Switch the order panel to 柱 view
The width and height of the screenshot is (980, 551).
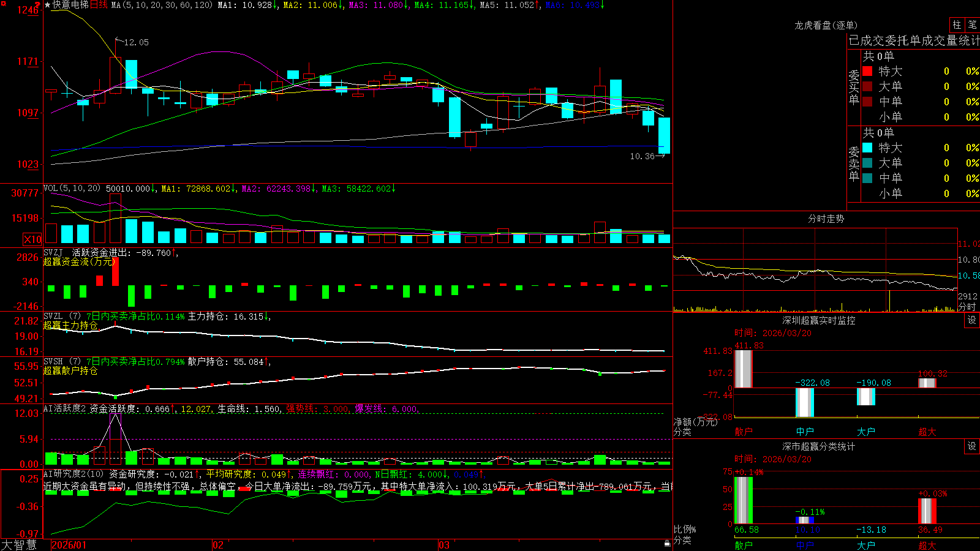pos(957,24)
